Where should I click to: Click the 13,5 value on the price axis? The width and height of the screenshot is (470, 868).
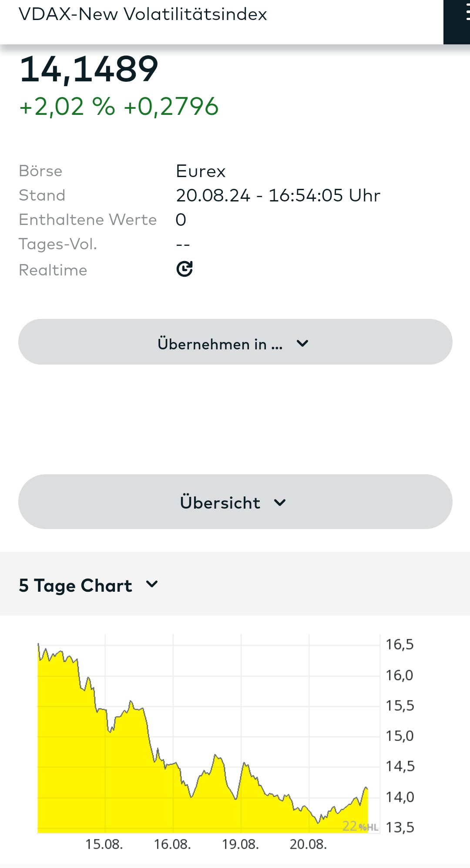399,827
